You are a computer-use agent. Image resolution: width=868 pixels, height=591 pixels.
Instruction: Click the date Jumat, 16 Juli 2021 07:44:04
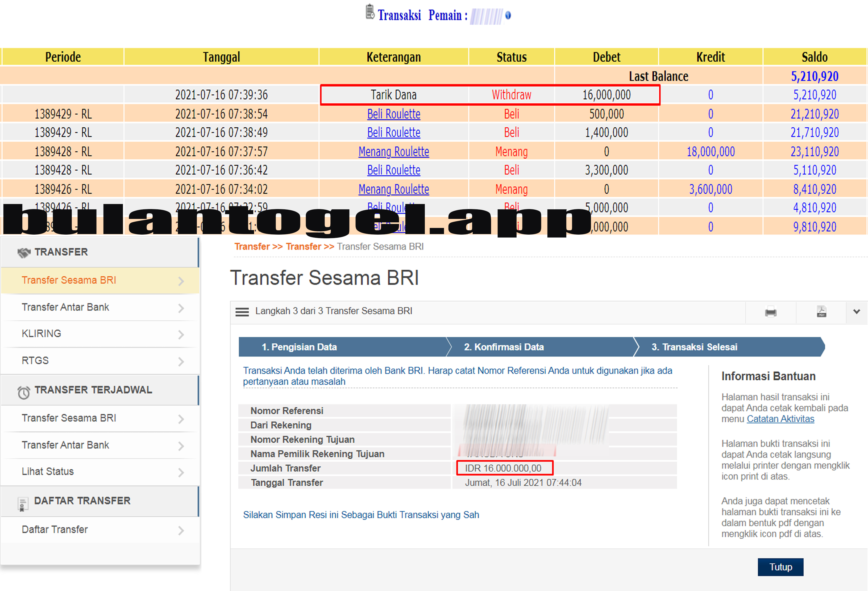coord(523,483)
